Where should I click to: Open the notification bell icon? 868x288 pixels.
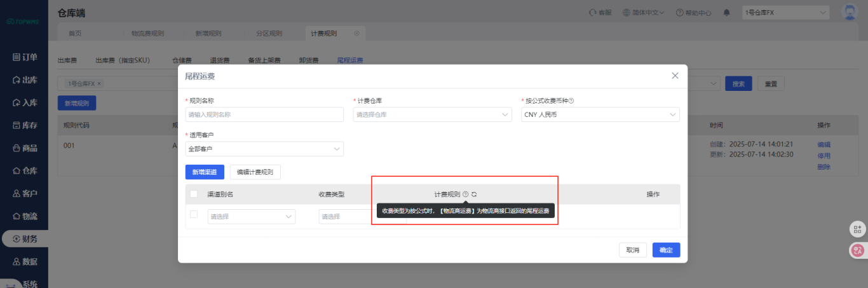(727, 12)
